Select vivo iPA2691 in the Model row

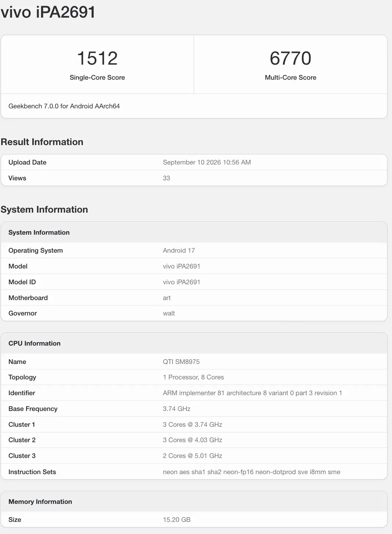[182, 266]
